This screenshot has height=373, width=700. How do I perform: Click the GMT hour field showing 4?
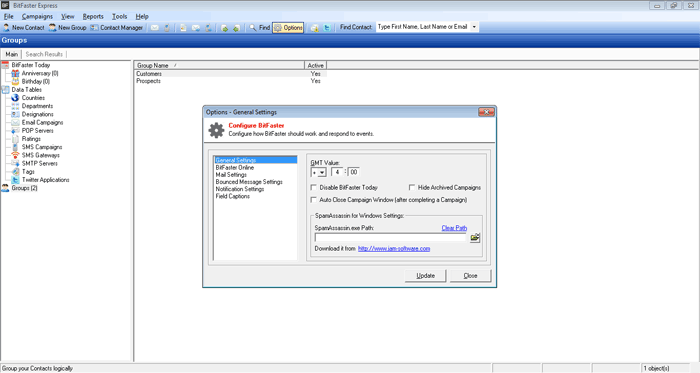point(338,172)
